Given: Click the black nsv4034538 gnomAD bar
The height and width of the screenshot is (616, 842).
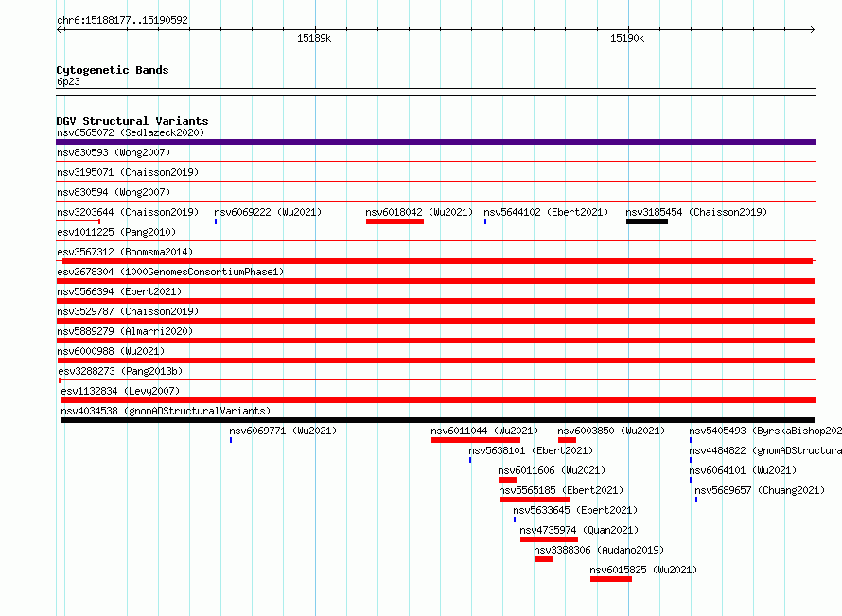Looking at the screenshot, I should click(x=438, y=420).
